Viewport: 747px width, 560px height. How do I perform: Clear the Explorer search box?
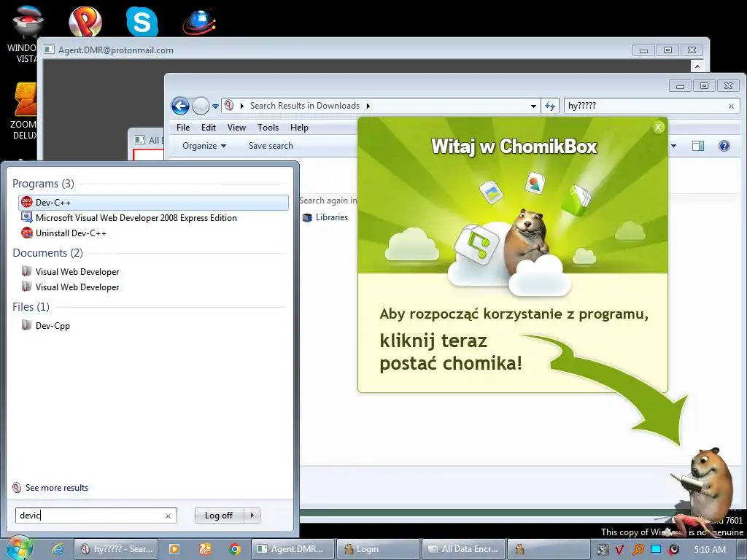pos(731,106)
